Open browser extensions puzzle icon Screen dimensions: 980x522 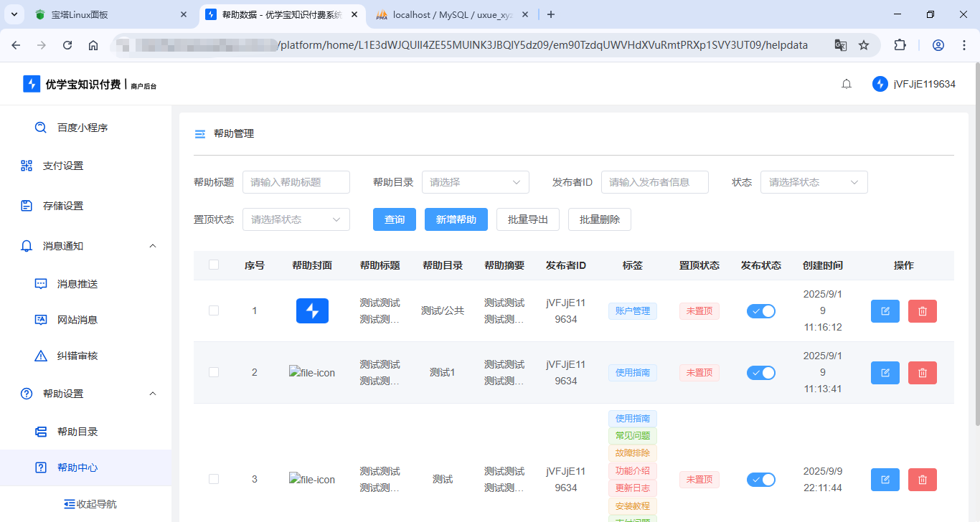click(900, 45)
